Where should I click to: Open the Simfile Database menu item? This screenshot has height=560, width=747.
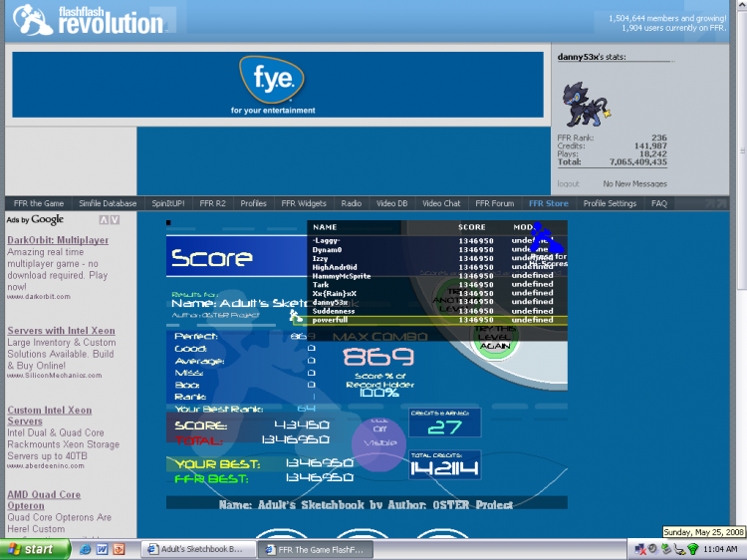click(x=108, y=203)
